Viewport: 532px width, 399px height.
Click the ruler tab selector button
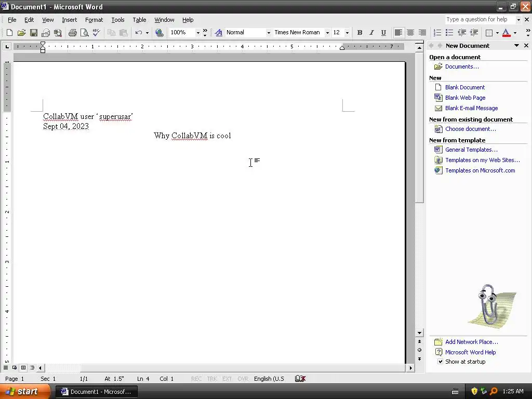click(7, 46)
